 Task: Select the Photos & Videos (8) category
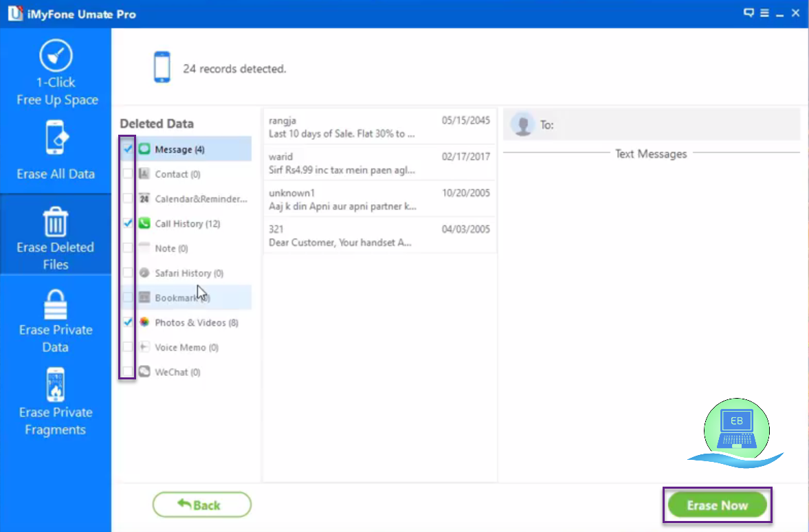point(186,322)
